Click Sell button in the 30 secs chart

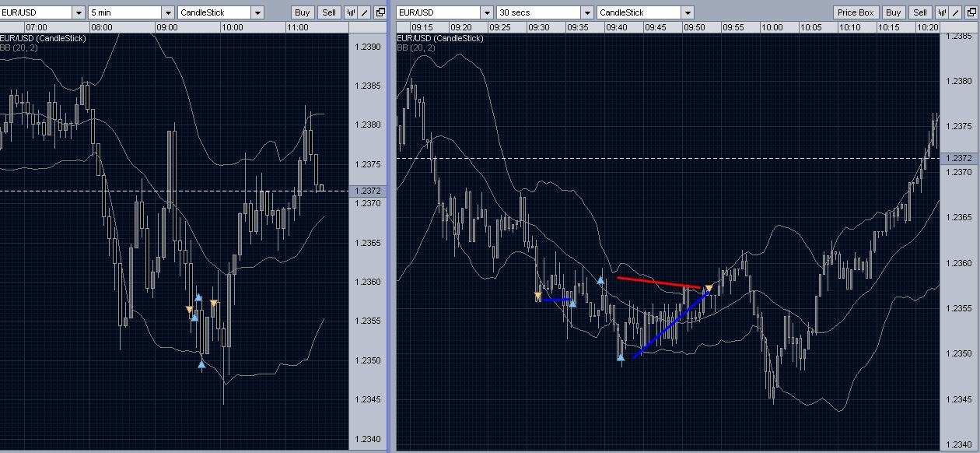point(920,12)
